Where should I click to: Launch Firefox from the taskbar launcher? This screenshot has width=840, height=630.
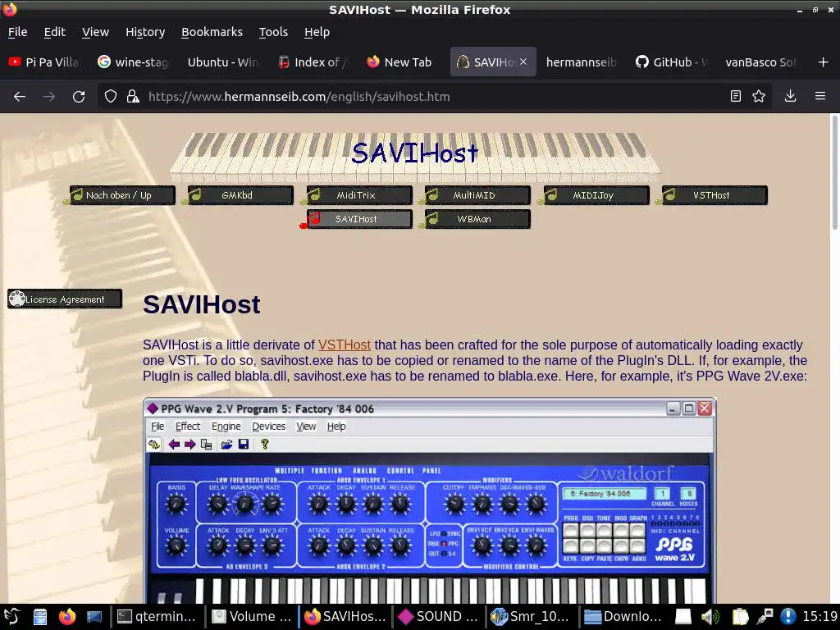(67, 617)
